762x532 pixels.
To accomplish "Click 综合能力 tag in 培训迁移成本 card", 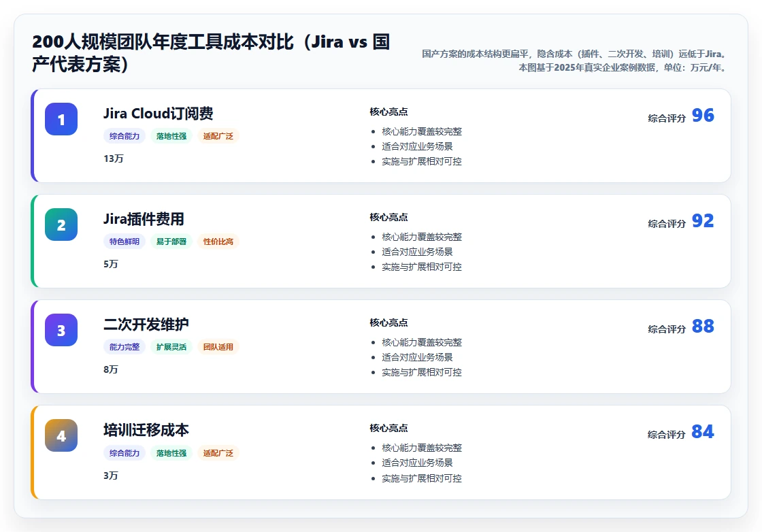I will pyautogui.click(x=125, y=453).
